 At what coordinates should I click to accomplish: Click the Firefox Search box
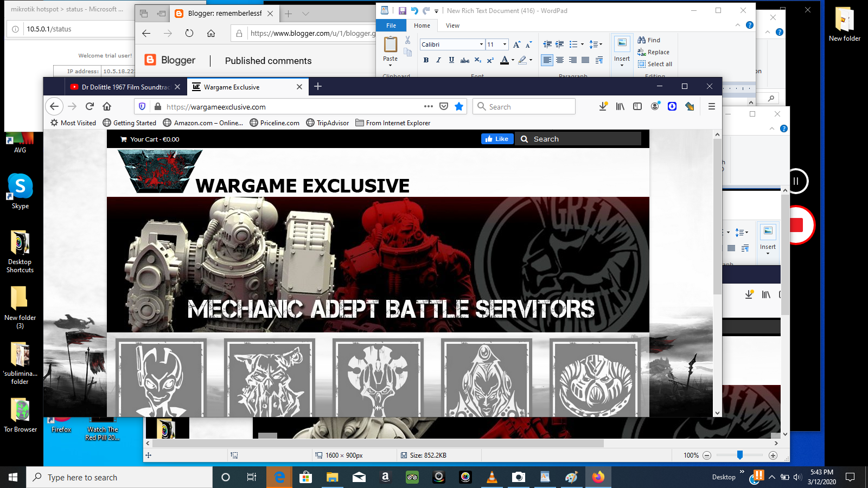[524, 107]
